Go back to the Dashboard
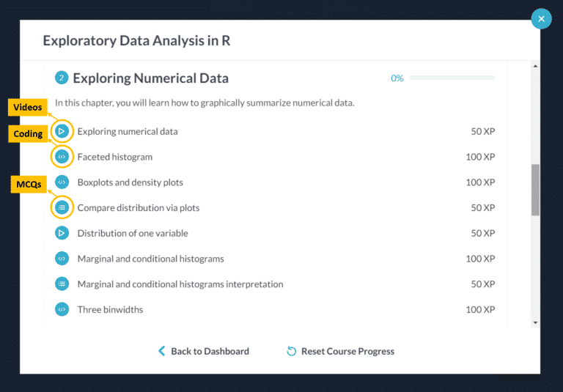Viewport: 563px width, 392px height. (204, 351)
